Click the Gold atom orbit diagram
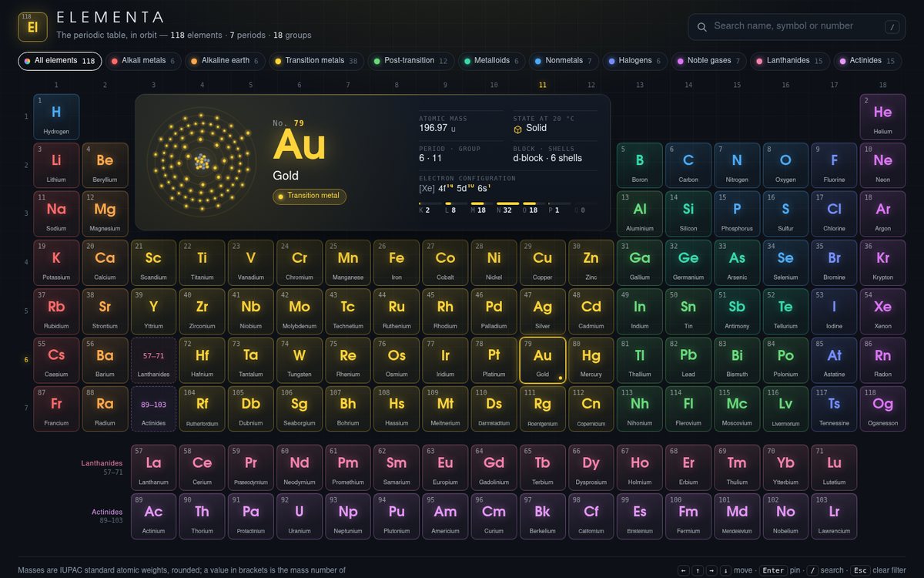924x578 pixels. [202, 161]
